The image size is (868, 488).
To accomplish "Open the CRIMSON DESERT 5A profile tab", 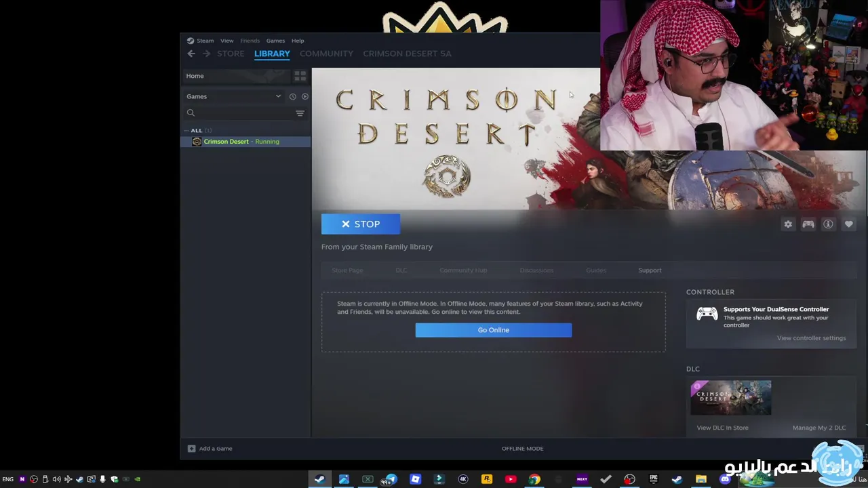I will pos(407,54).
